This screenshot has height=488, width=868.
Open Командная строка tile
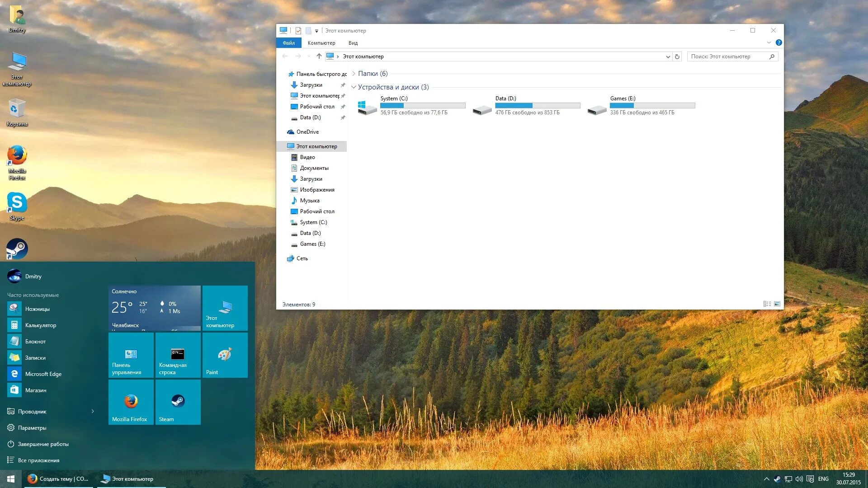click(x=178, y=355)
